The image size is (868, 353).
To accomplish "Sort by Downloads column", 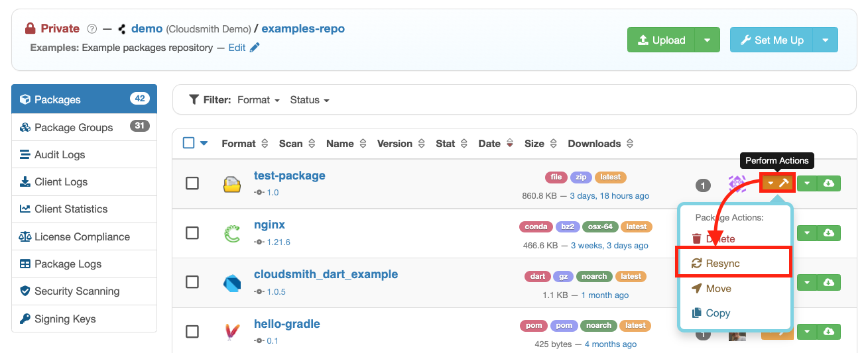I will [x=601, y=144].
